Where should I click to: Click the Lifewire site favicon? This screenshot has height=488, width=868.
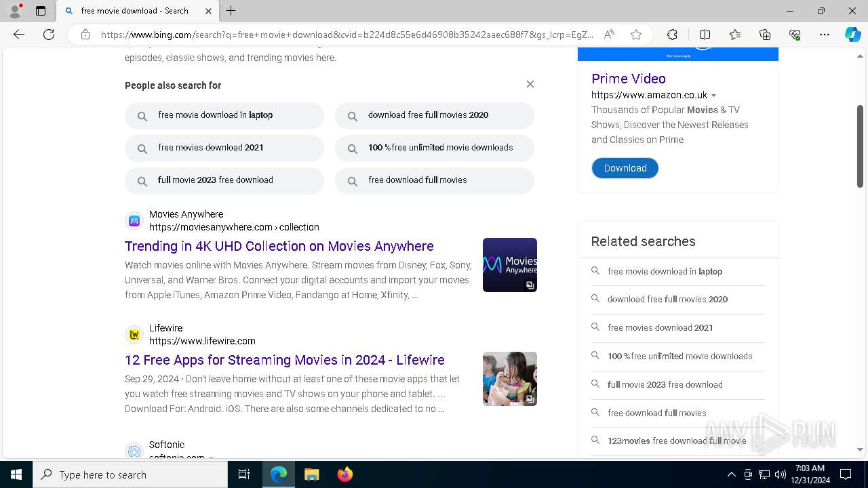(134, 335)
